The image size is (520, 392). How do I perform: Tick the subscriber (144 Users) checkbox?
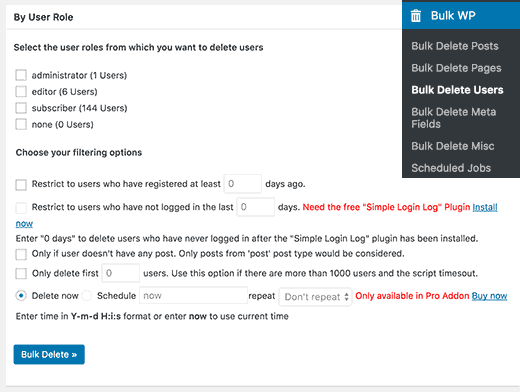pyautogui.click(x=21, y=108)
